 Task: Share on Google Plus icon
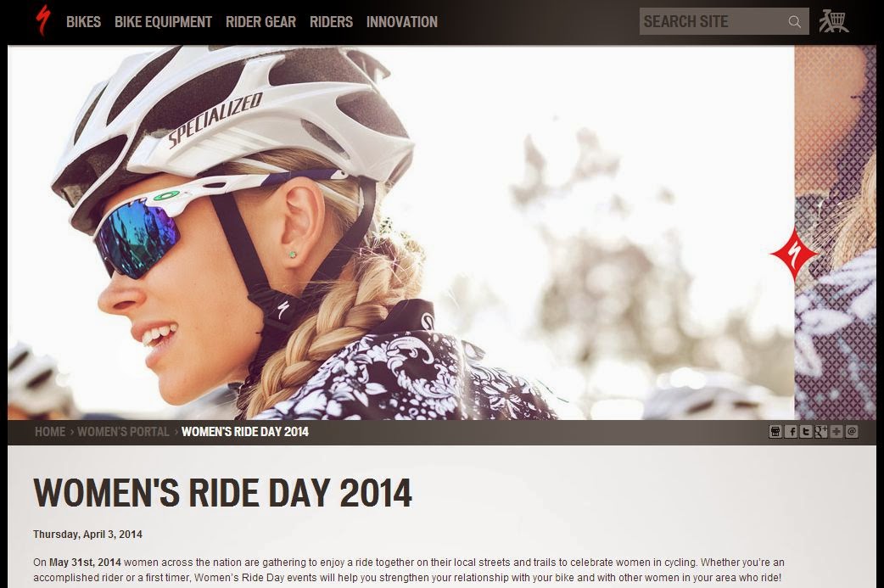click(x=821, y=432)
